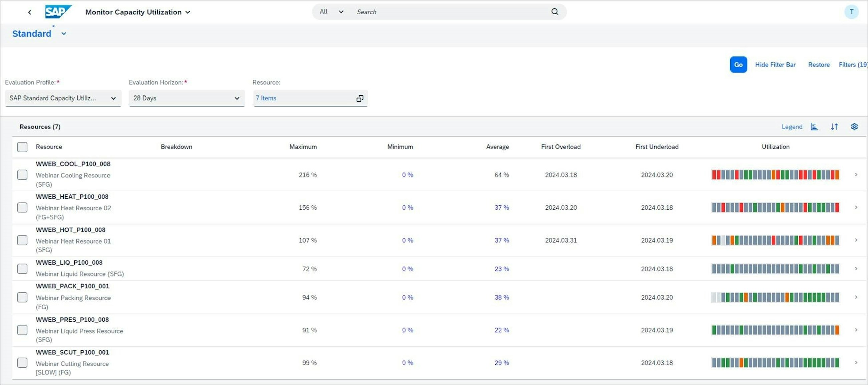The height and width of the screenshot is (385, 868).
Task: Click the back navigation arrow
Action: pyautogui.click(x=30, y=12)
